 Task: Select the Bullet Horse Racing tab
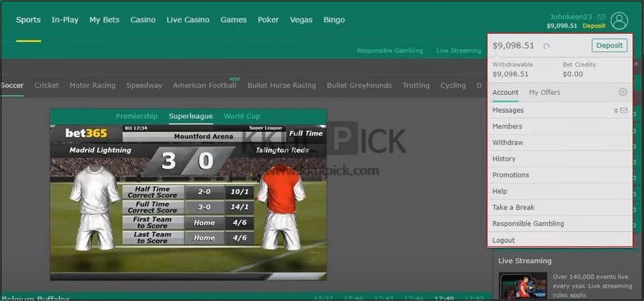[x=281, y=86]
